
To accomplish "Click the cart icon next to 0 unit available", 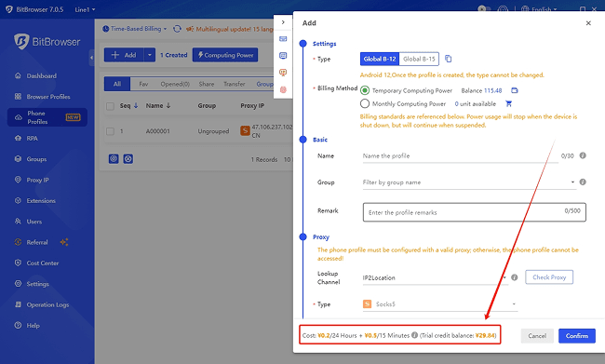I will [x=508, y=103].
